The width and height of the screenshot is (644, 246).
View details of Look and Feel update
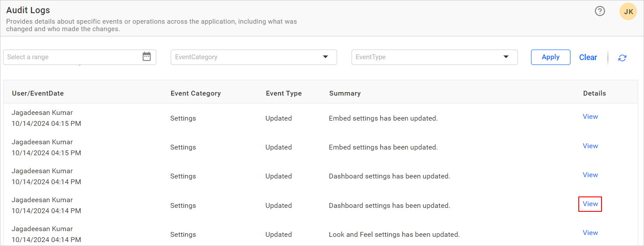(590, 233)
